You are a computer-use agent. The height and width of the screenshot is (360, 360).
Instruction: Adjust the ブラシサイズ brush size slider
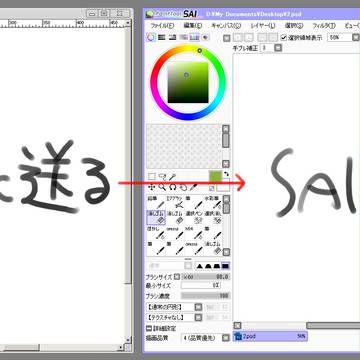[x=205, y=277]
